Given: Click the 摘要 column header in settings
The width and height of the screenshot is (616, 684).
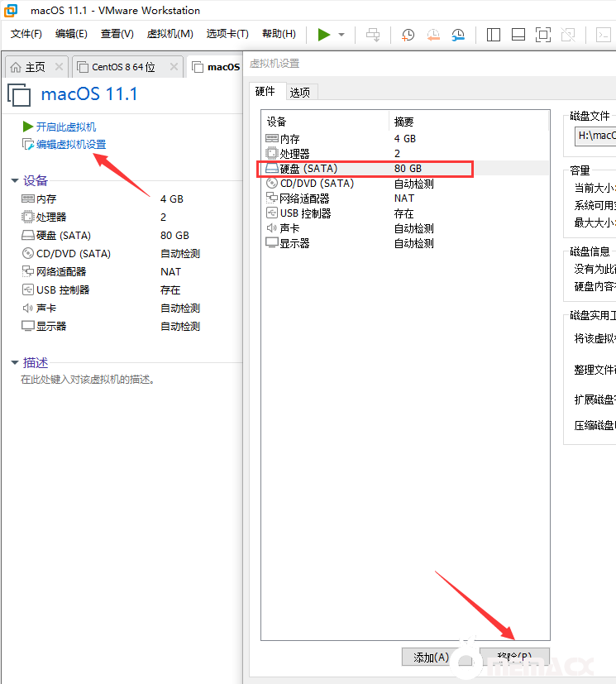Looking at the screenshot, I should pyautogui.click(x=469, y=122).
